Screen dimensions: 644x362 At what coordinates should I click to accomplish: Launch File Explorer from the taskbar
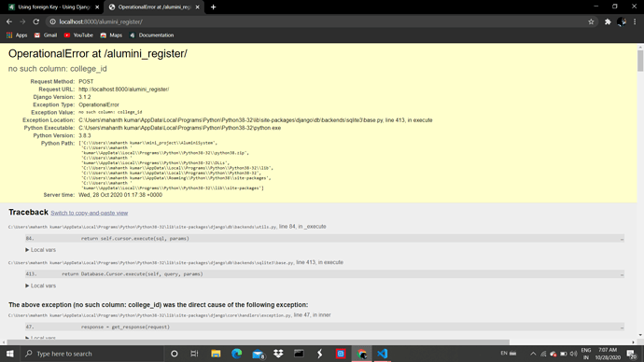click(x=216, y=354)
